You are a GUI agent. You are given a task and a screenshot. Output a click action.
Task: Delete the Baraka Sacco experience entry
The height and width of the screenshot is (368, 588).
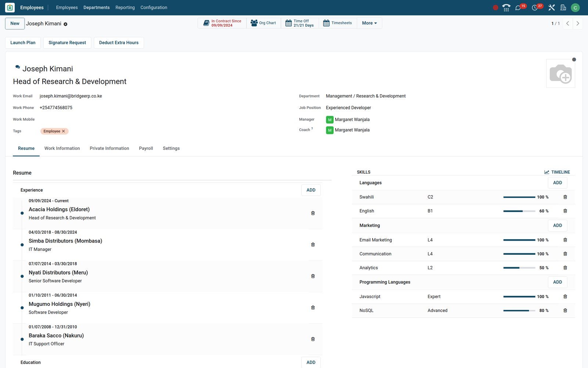[x=313, y=339]
